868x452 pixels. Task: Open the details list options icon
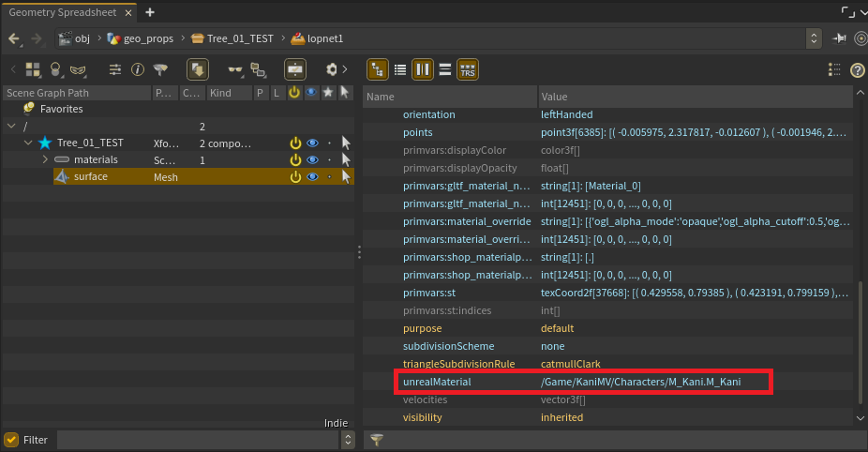834,69
